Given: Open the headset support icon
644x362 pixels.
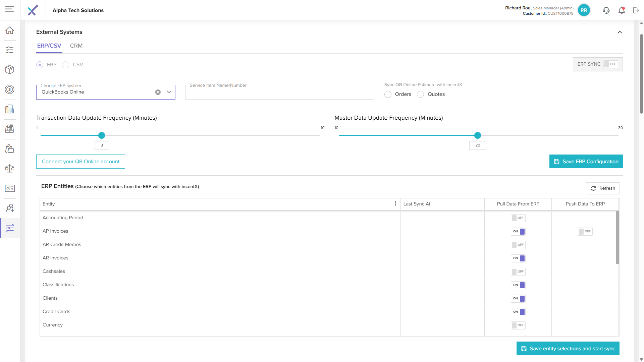Looking at the screenshot, I should (x=606, y=10).
